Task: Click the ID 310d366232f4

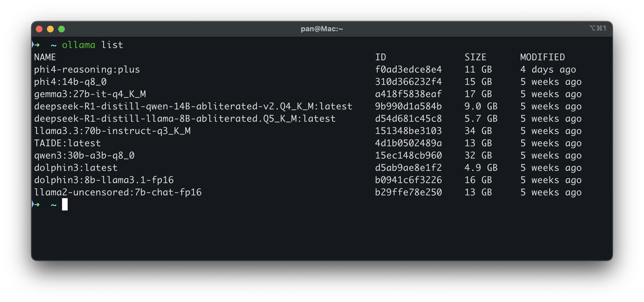Action: [408, 82]
